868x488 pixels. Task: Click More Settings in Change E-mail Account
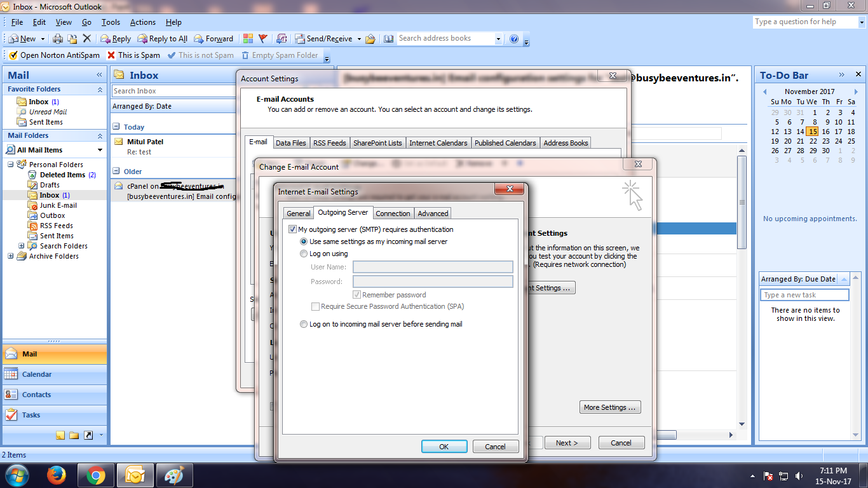click(610, 407)
